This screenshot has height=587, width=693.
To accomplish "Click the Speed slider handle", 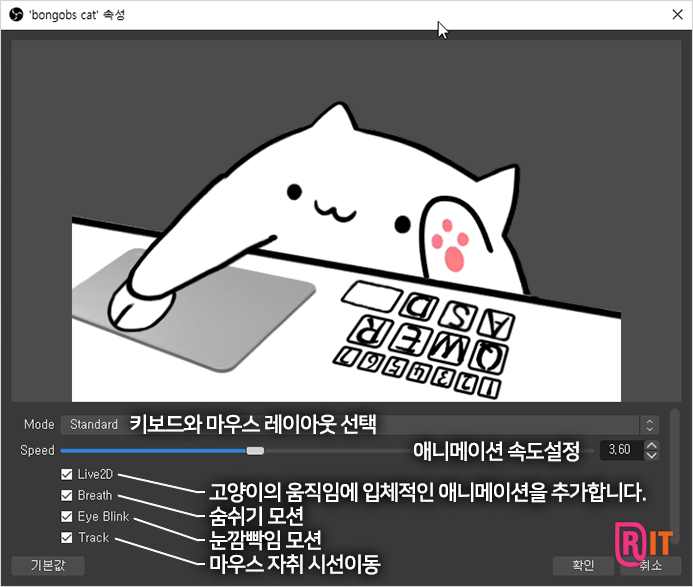I will [255, 451].
